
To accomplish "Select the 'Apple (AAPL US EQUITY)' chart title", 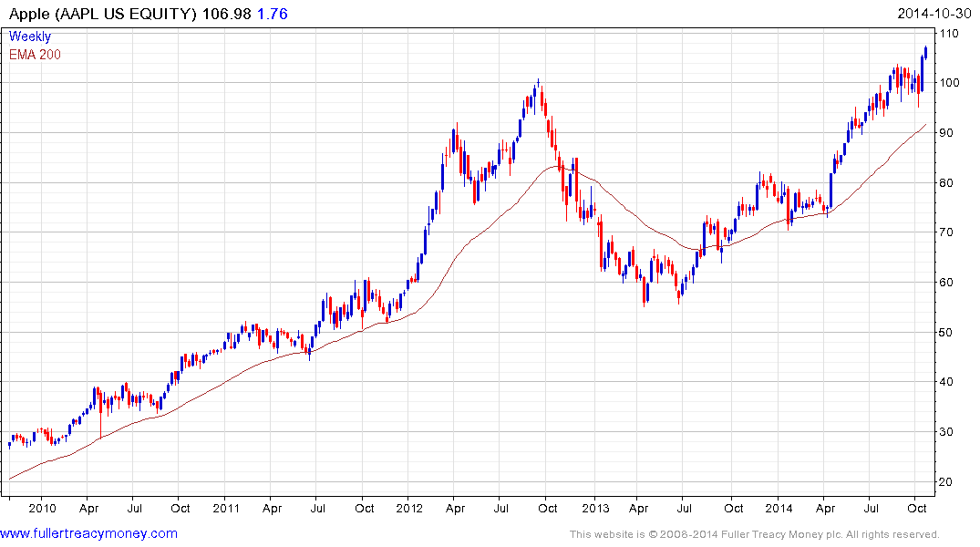I will pyautogui.click(x=102, y=14).
